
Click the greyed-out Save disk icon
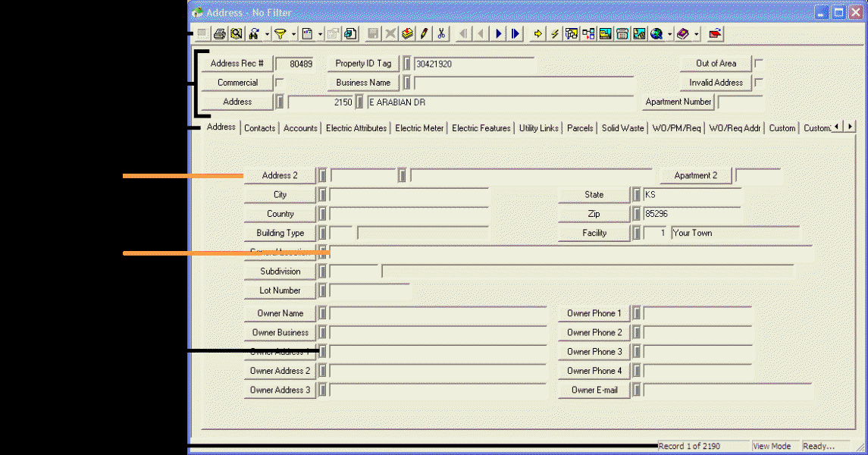[373, 34]
